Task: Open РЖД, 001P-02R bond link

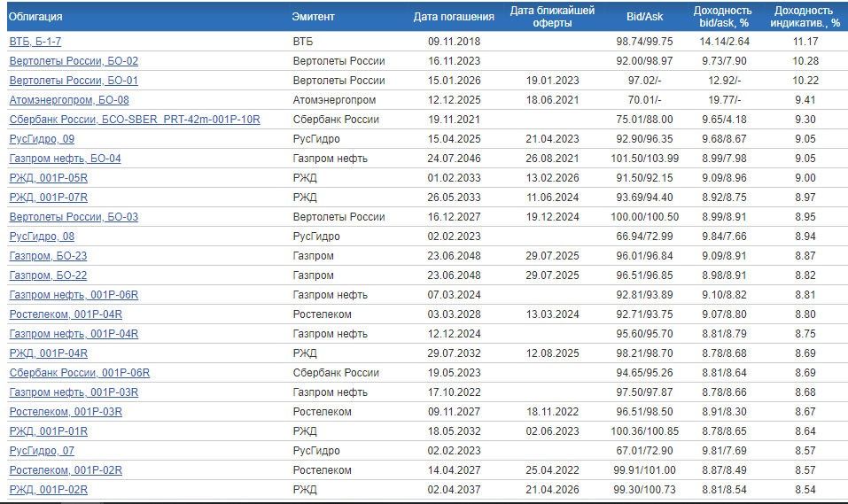Action: (x=49, y=490)
